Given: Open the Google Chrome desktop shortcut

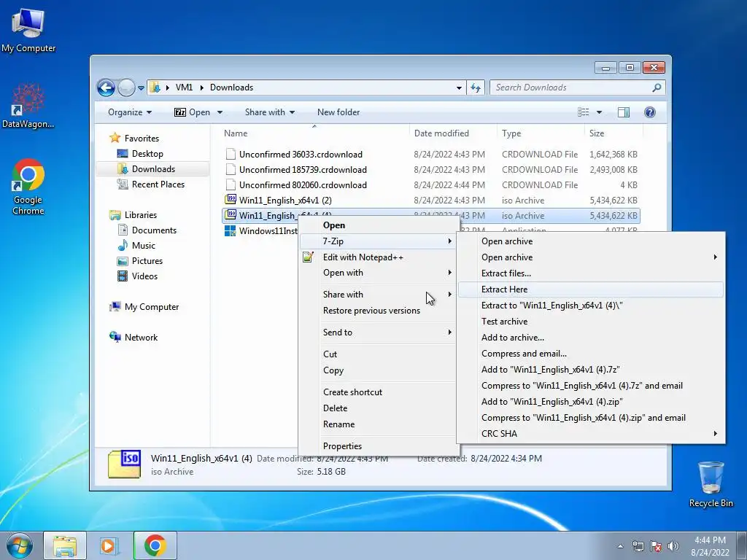Looking at the screenshot, I should click(28, 187).
